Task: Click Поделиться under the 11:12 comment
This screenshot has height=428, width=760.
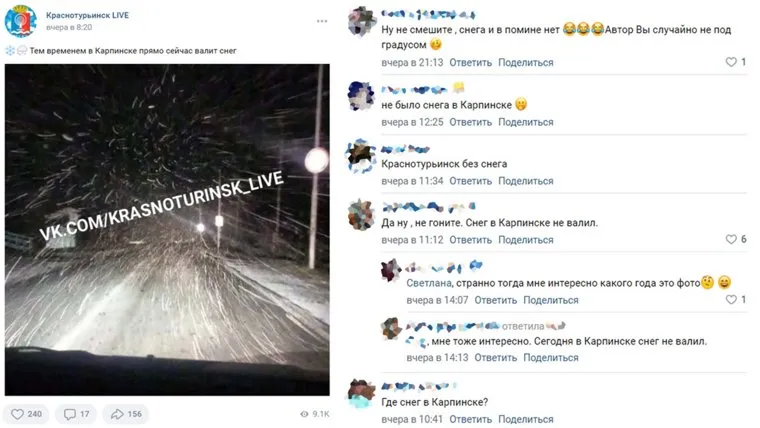Action: click(525, 240)
